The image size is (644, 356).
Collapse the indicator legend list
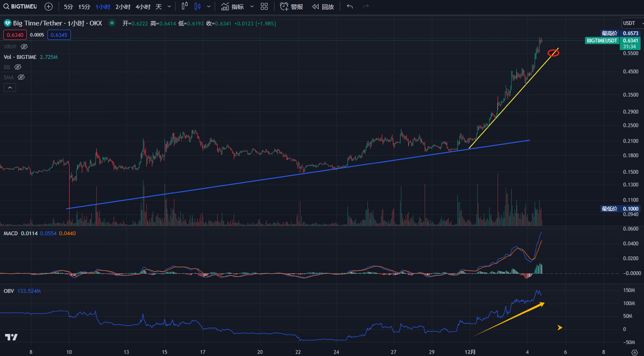coord(10,87)
